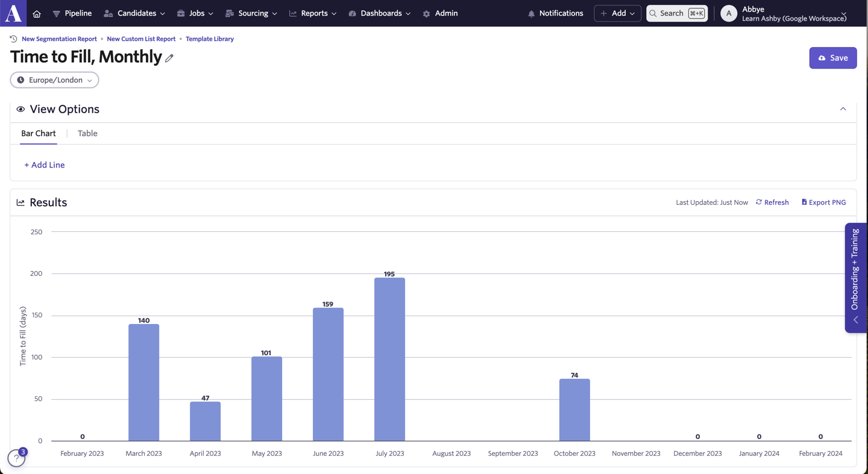Screen dimensions: 868x474
Task: Open the account menu chevron
Action: [x=844, y=13]
